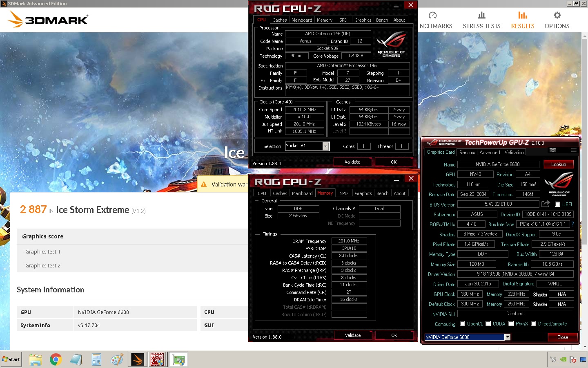The height and width of the screenshot is (368, 588).
Task: Open the GPU-Z hamburger menu
Action: 574,150
